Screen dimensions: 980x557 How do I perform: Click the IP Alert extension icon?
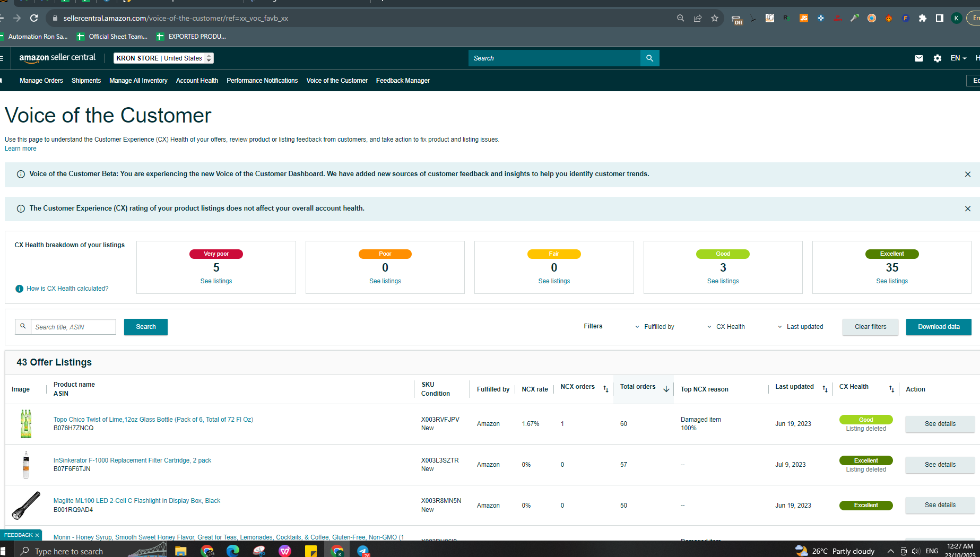pos(838,18)
